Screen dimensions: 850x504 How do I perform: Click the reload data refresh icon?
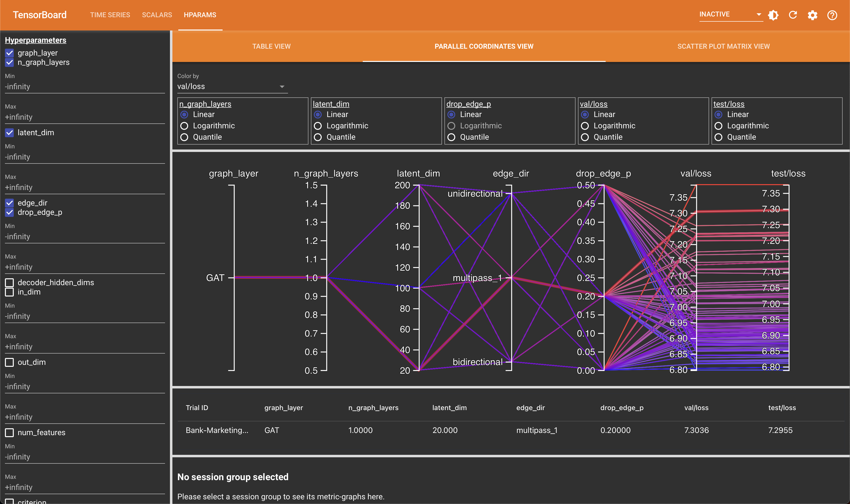793,15
